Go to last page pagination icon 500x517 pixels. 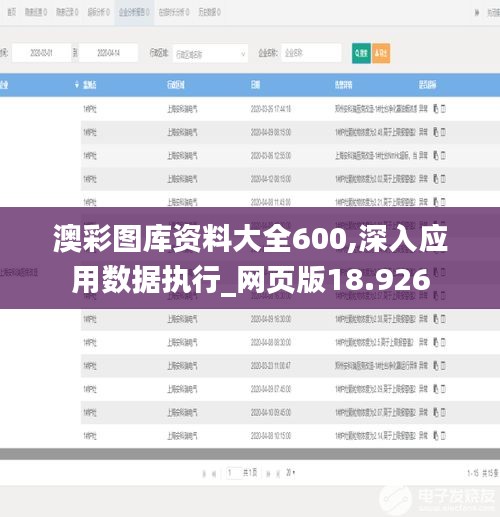pyautogui.click(x=277, y=473)
